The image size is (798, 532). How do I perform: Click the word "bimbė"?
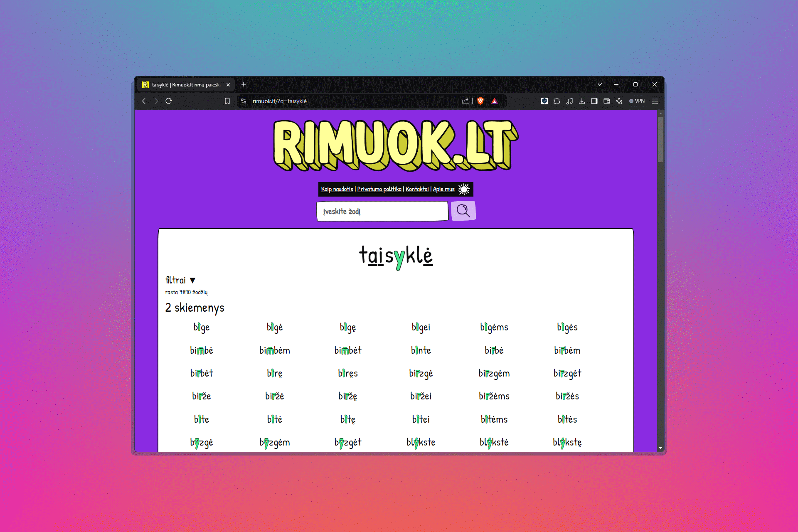coord(202,350)
